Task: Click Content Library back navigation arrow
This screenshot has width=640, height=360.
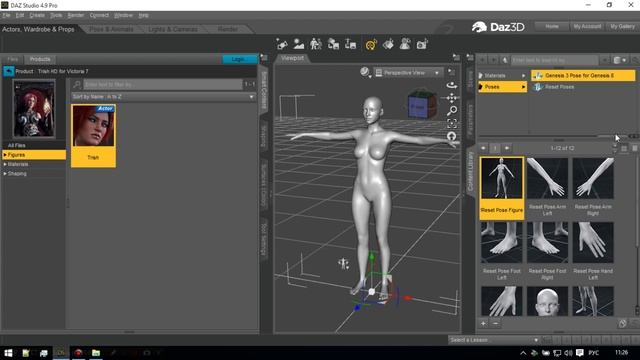Action: point(483,60)
